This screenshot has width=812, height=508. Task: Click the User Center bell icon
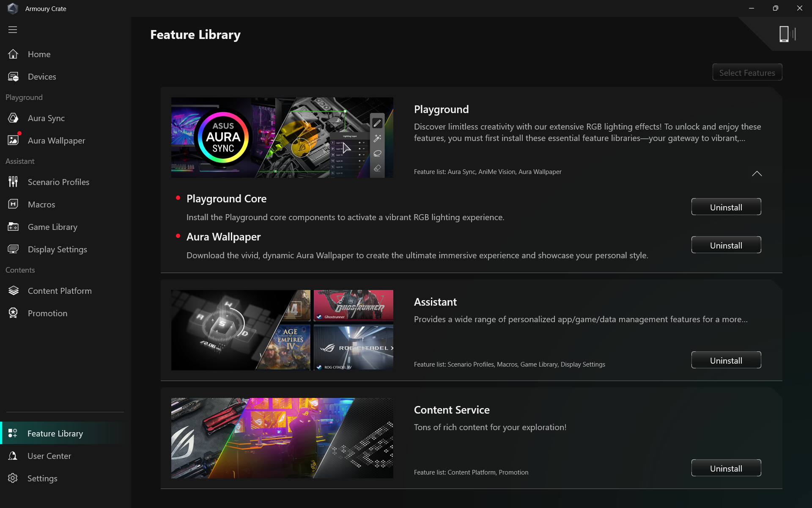click(13, 456)
